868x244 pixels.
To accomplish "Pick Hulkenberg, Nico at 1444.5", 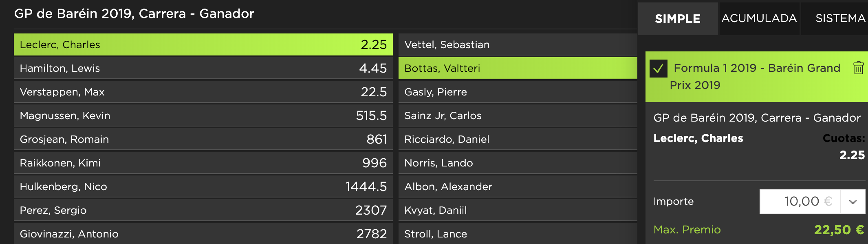I will (x=203, y=186).
